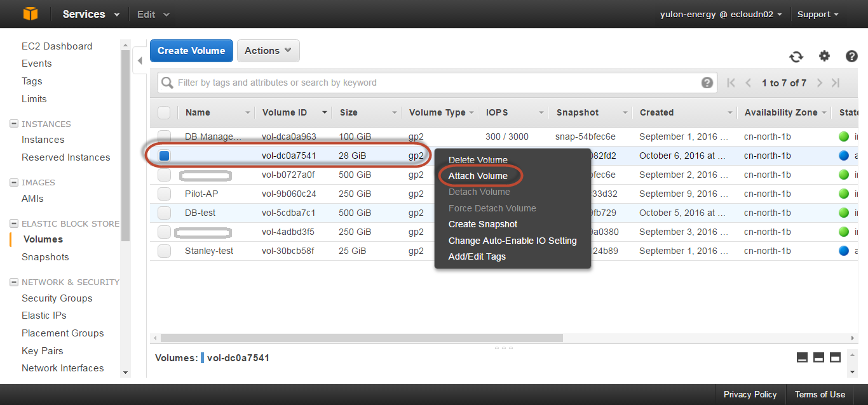
Task: Tick the Stanley-test volume checkbox
Action: coord(165,251)
